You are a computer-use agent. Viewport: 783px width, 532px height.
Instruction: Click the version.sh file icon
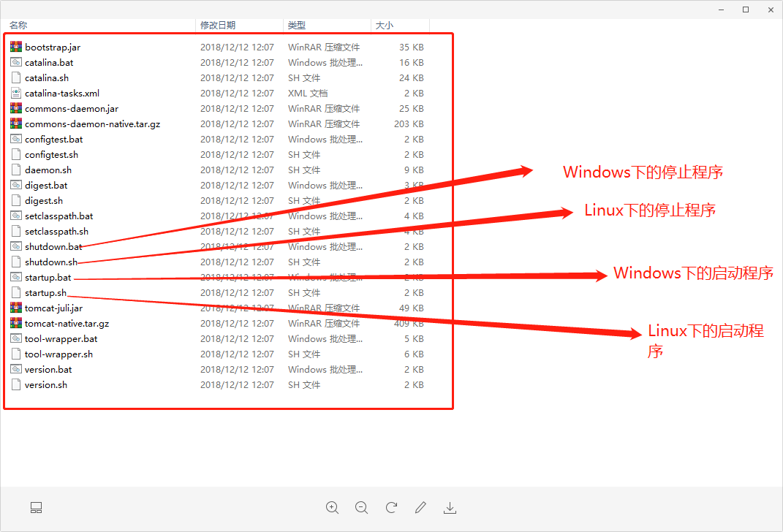click(x=16, y=385)
